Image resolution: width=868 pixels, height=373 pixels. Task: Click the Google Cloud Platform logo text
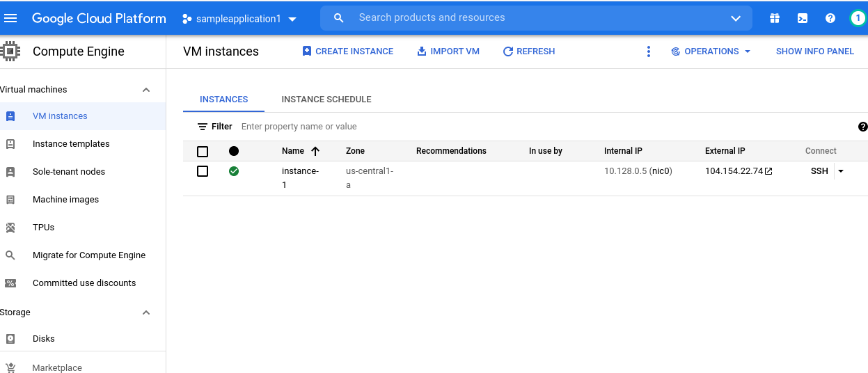[99, 19]
